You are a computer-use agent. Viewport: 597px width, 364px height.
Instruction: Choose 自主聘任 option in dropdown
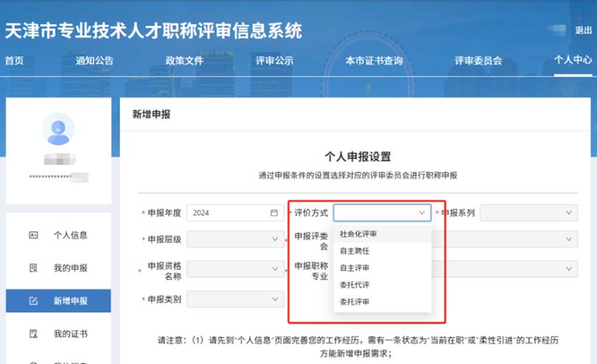click(355, 251)
